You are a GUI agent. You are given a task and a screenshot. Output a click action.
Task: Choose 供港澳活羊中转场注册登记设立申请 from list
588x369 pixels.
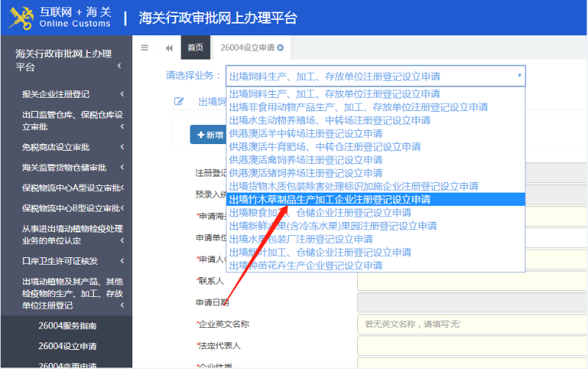305,133
